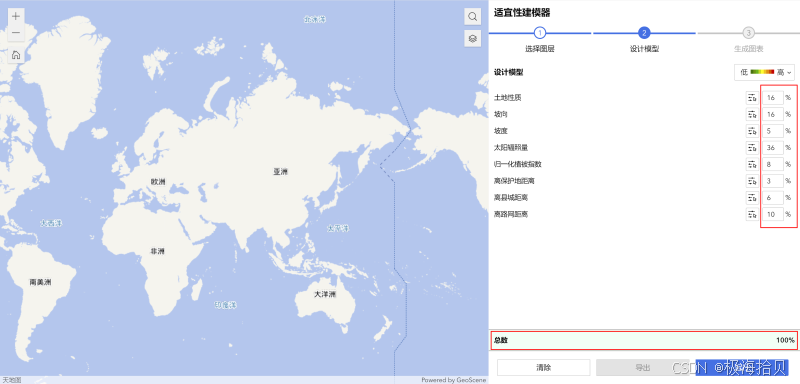Click the 北冰洋 ocean label
The height and width of the screenshot is (384, 800).
click(x=315, y=20)
